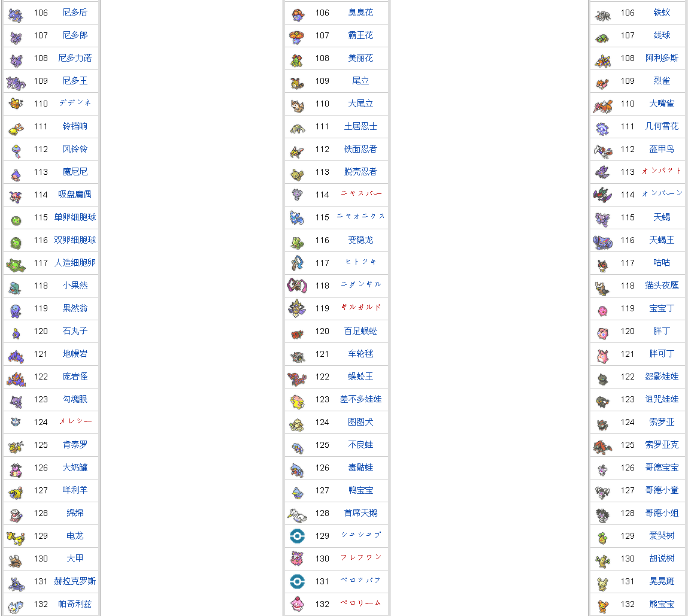The height and width of the screenshot is (616, 688).
Task: Click the 蜈蚣王 sprite icon
Action: point(297,377)
